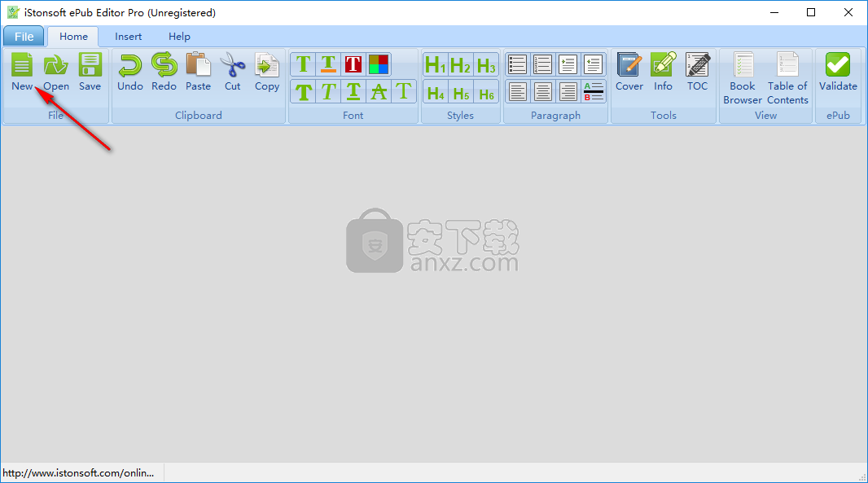Click the app icon in the title bar
The height and width of the screenshot is (483, 868).
tap(13, 12)
